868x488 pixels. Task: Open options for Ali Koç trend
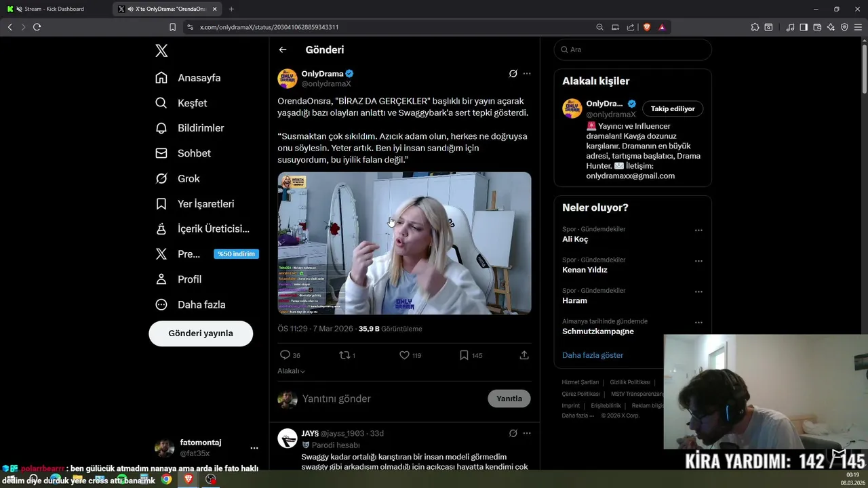(x=698, y=230)
